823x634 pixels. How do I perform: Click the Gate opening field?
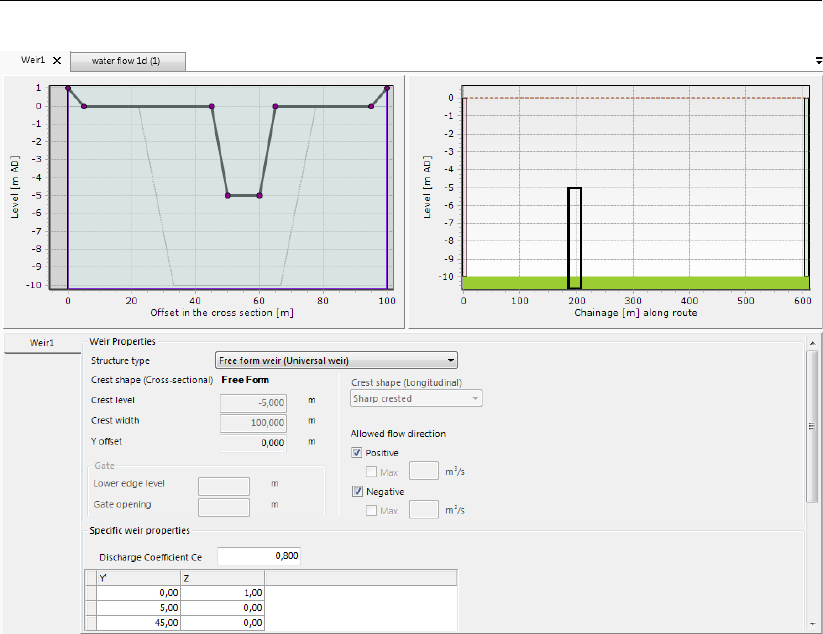pyautogui.click(x=224, y=507)
